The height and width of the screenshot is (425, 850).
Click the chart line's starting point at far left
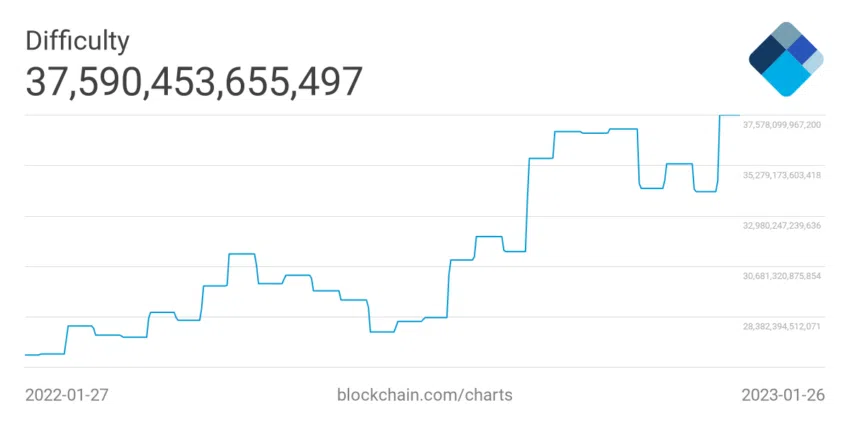pyautogui.click(x=27, y=355)
